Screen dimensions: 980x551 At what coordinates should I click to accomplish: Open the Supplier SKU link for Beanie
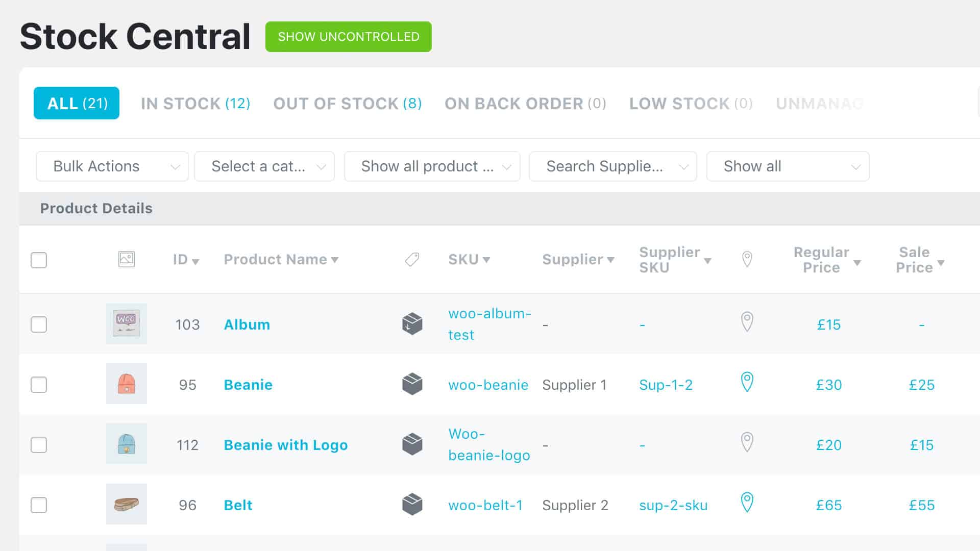tap(665, 384)
